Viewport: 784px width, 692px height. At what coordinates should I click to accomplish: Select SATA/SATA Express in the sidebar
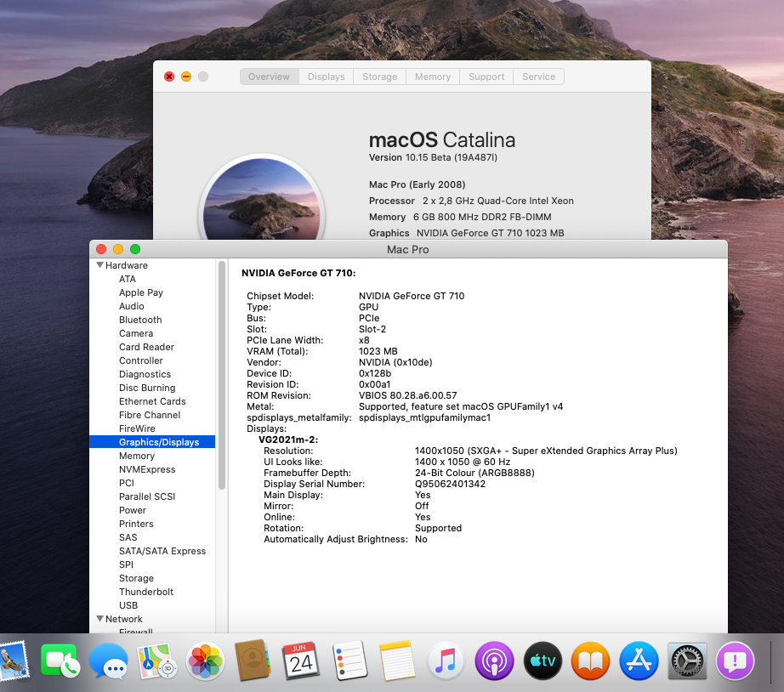162,551
